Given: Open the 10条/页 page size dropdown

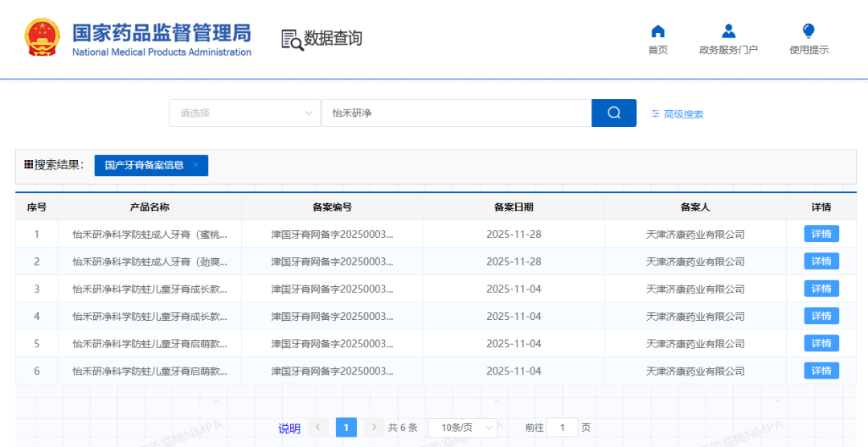Looking at the screenshot, I should (x=463, y=428).
